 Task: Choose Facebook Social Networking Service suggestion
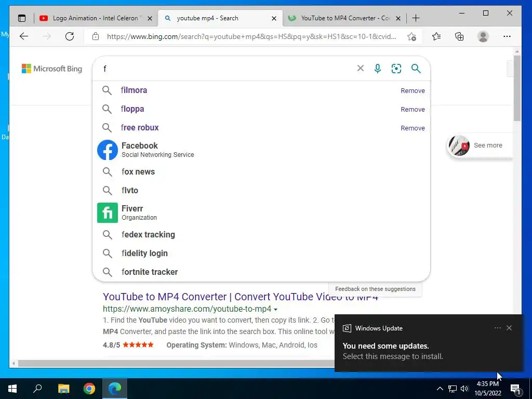(261, 150)
